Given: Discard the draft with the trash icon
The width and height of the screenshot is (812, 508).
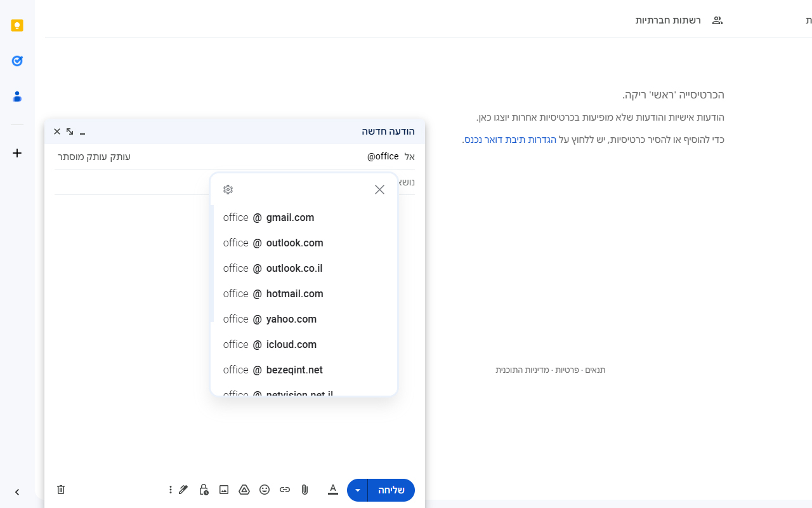Looking at the screenshot, I should point(61,490).
